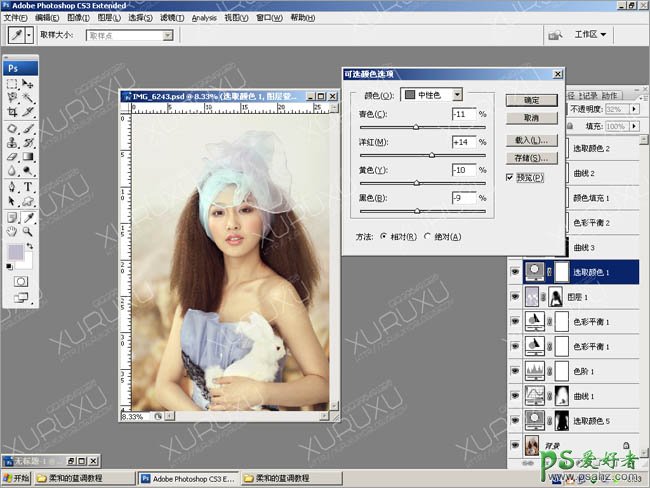Screen dimensions: 650x488
Task: Open the 工作区 workspace dropdown
Action: (x=591, y=35)
